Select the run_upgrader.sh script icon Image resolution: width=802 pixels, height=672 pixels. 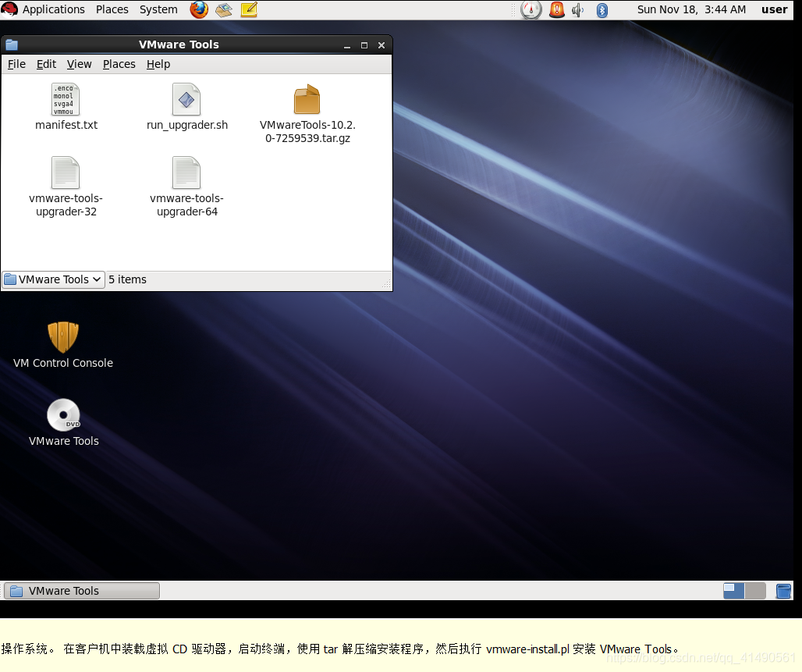(186, 99)
